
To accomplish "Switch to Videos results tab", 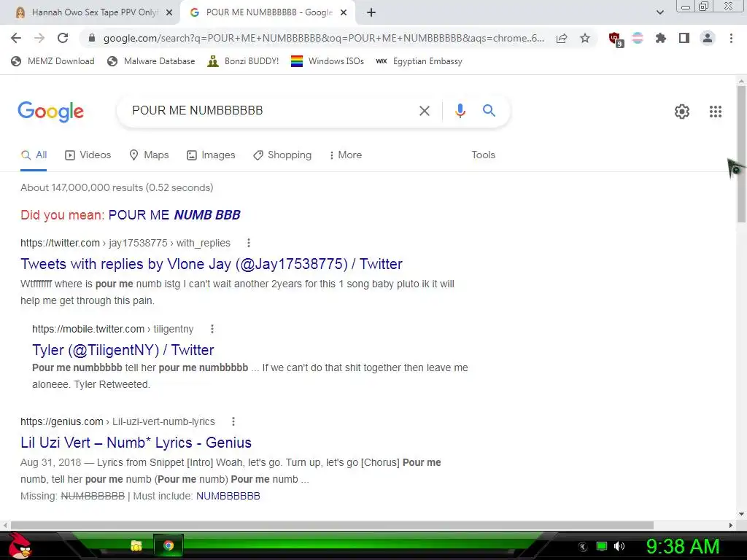I will [x=88, y=155].
